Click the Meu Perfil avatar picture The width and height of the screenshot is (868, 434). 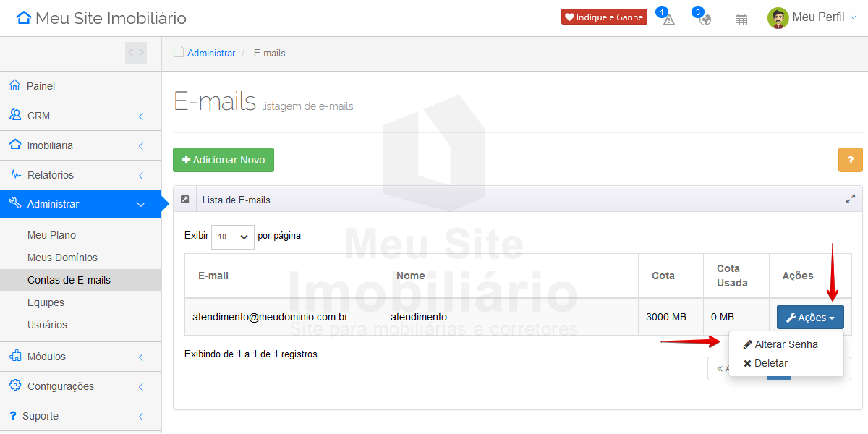[x=778, y=18]
